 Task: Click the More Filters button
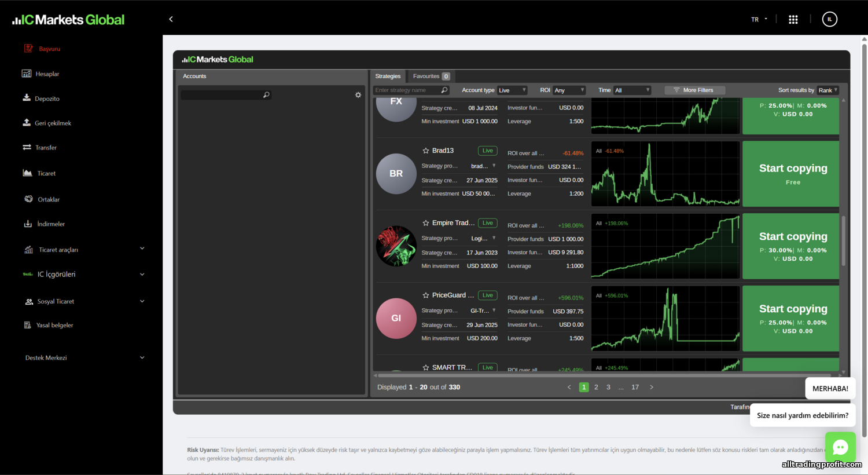click(694, 90)
